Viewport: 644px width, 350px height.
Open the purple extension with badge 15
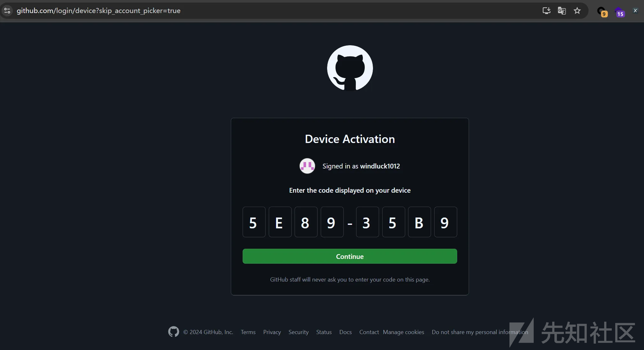coord(619,12)
